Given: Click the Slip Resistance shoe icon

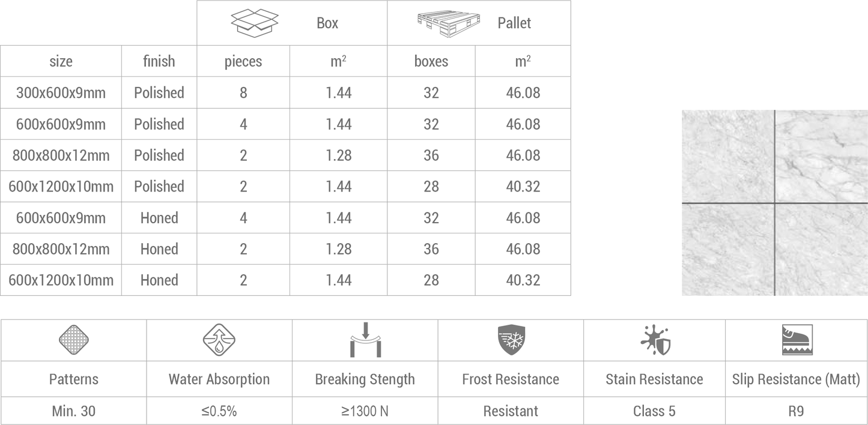Looking at the screenshot, I should click(x=797, y=340).
